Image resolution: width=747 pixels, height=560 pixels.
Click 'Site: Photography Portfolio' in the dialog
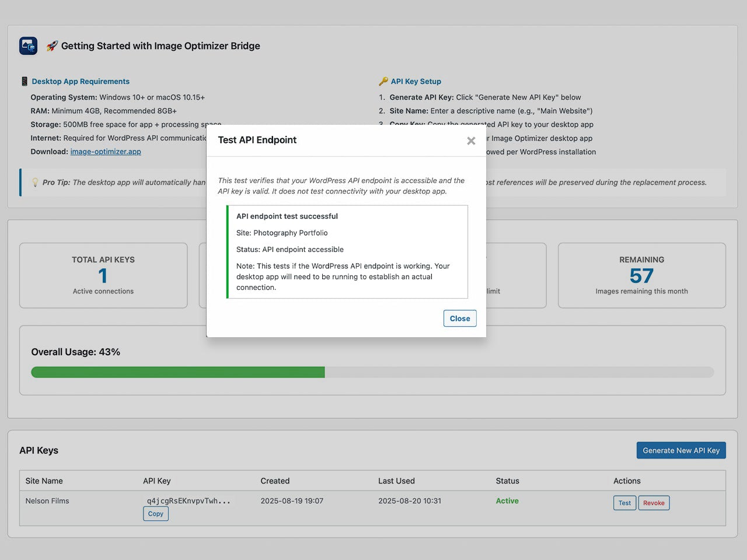tap(282, 233)
